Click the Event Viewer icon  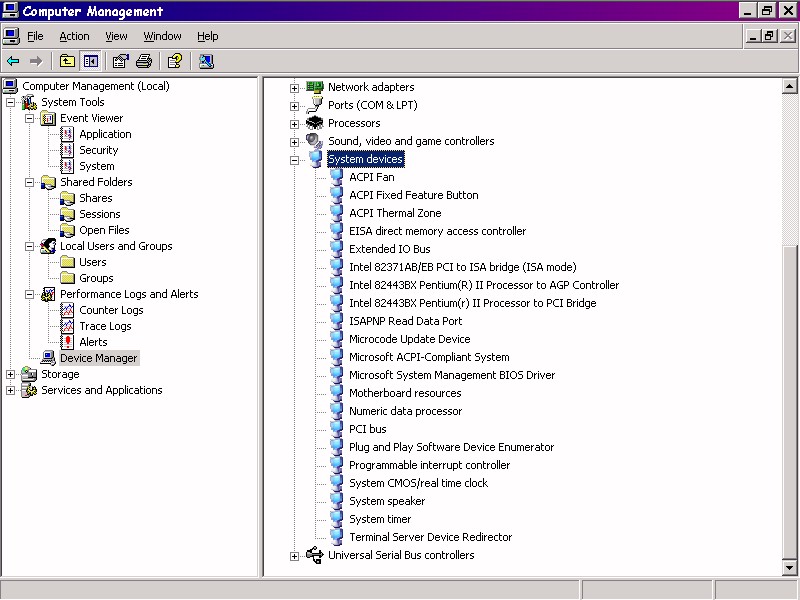(48, 118)
